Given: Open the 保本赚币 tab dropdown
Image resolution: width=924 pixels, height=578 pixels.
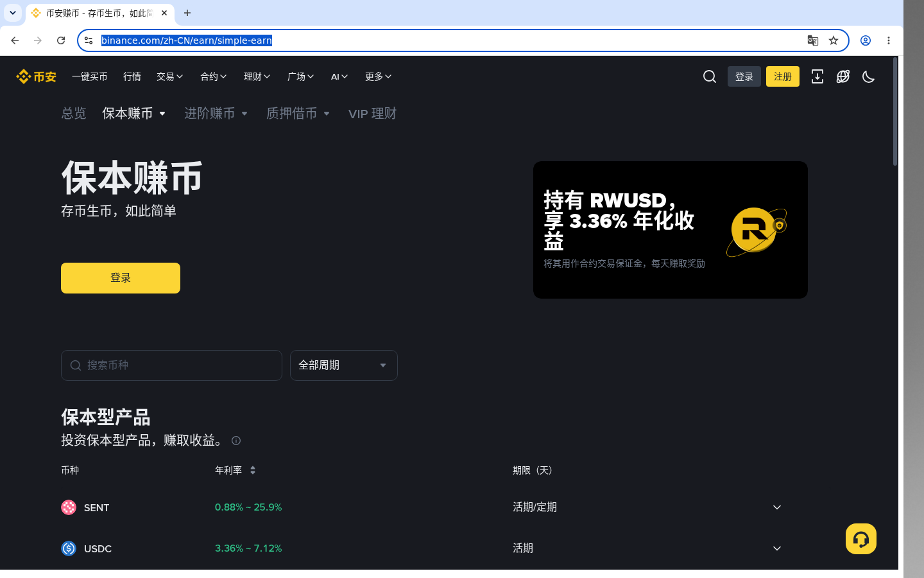Looking at the screenshot, I should (134, 114).
